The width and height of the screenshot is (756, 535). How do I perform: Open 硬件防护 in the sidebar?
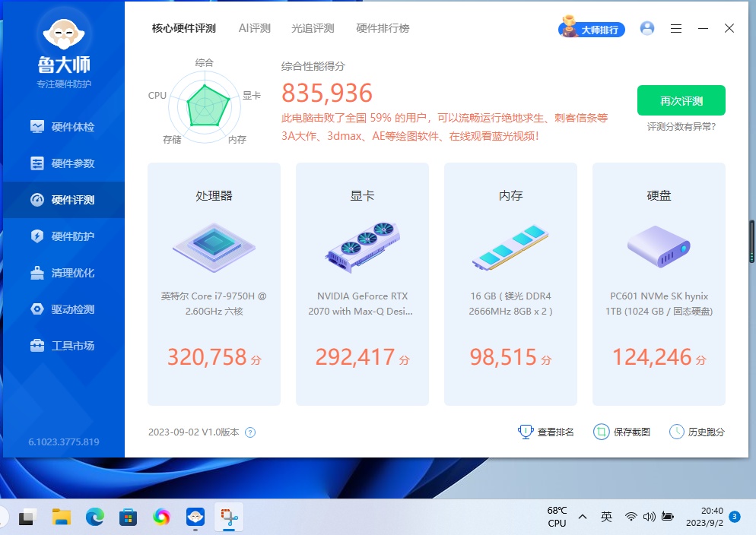(x=63, y=236)
